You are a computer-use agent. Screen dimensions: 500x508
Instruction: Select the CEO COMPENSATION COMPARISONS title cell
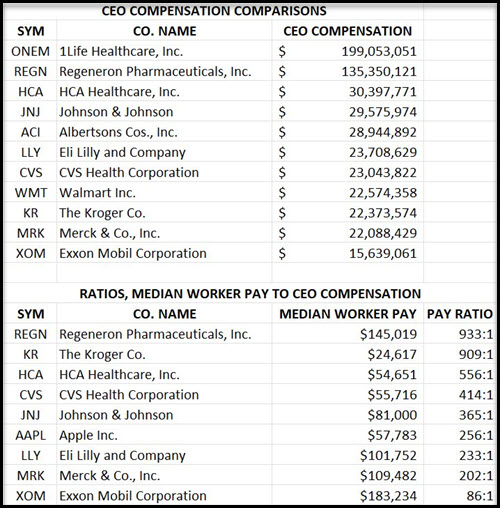click(x=214, y=11)
